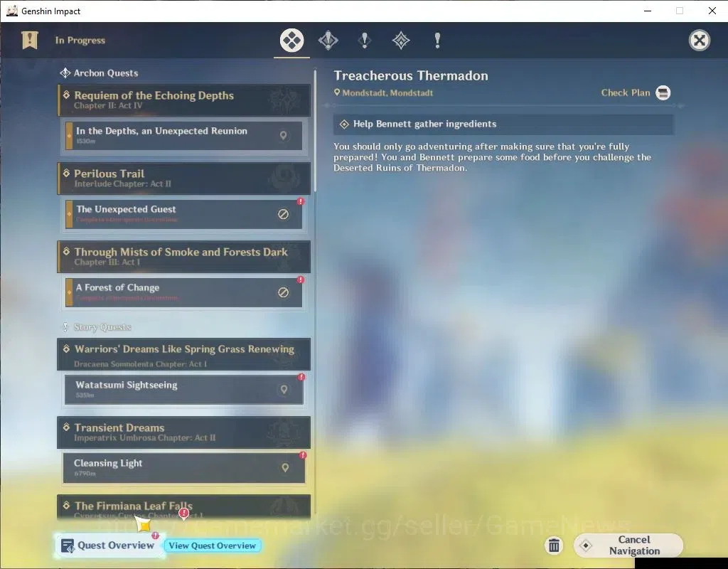
Task: Click the location pin on Unexpected Reunion row
Action: pyautogui.click(x=283, y=135)
